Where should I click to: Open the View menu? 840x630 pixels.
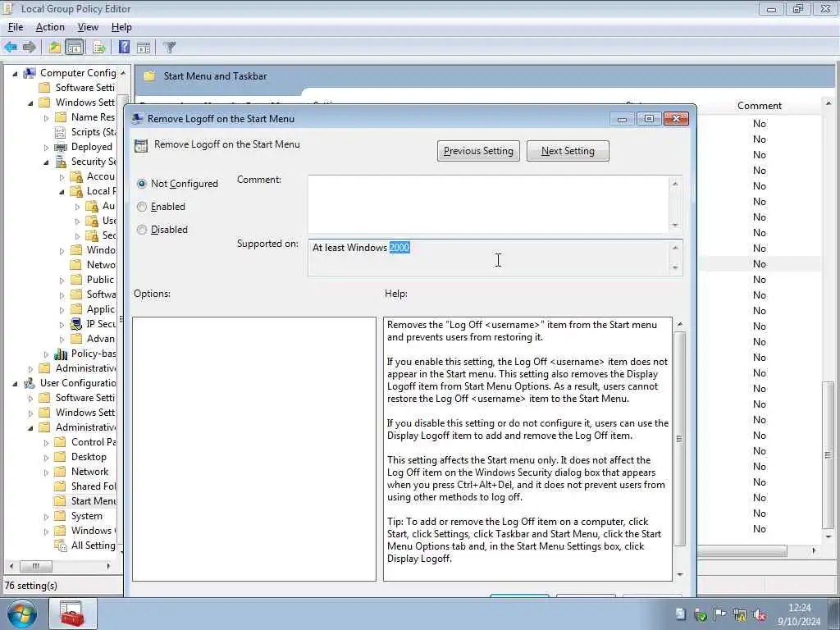[x=88, y=27]
